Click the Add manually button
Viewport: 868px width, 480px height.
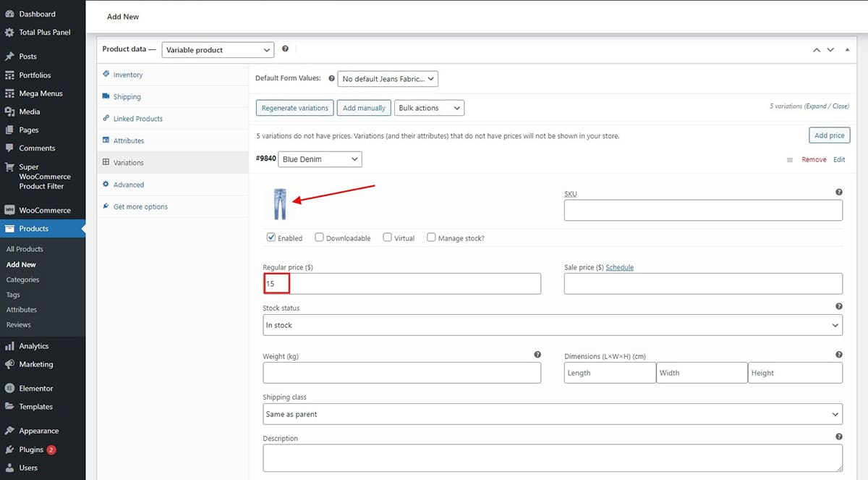pos(364,108)
